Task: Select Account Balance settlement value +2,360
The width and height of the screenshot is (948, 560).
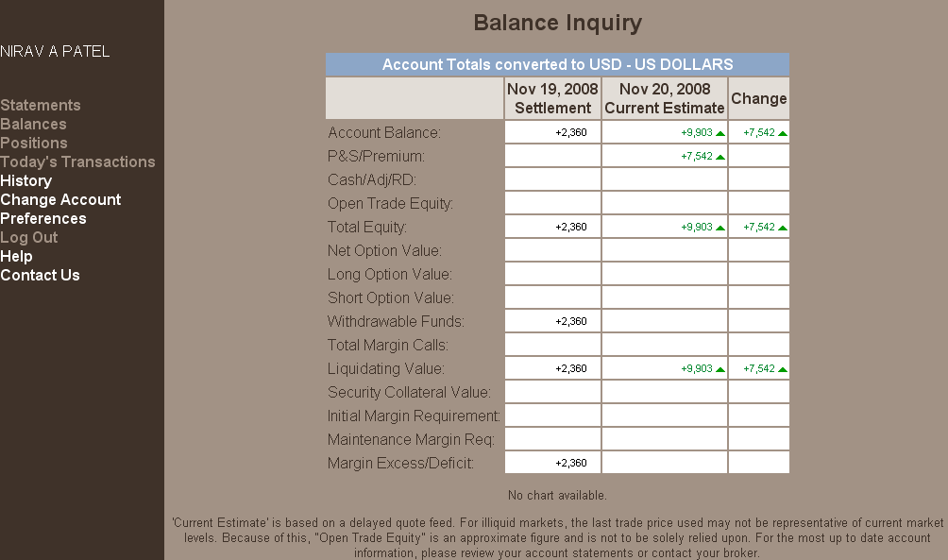Action: click(x=570, y=132)
